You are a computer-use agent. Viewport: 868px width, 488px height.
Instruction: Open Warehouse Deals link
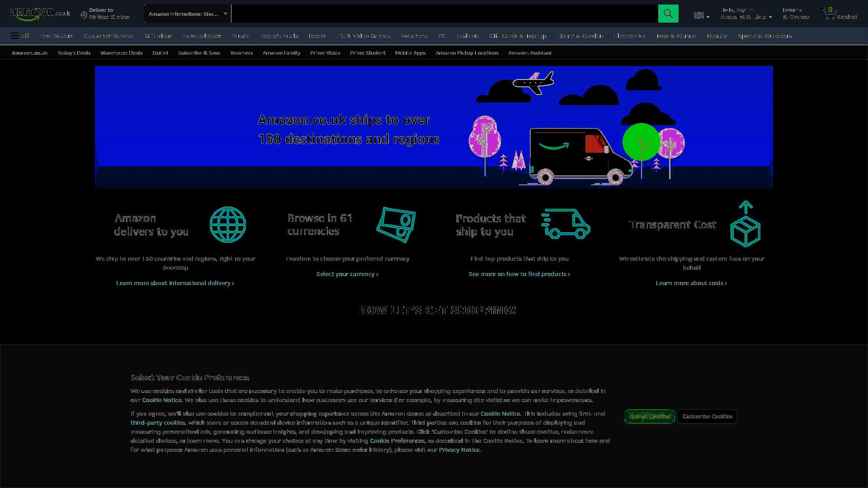point(121,53)
